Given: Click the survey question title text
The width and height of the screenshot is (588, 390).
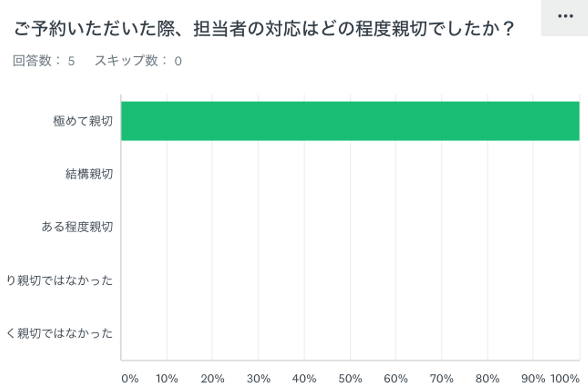Looking at the screenshot, I should point(264,29).
